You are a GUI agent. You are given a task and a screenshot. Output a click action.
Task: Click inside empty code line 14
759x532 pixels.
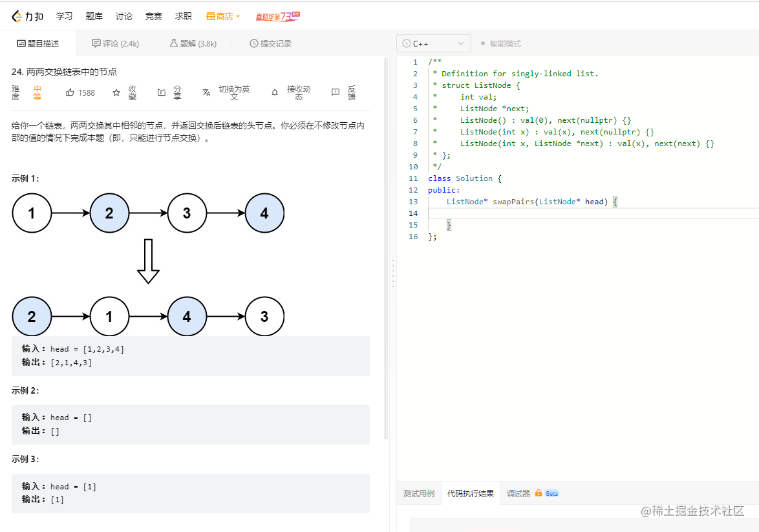(x=593, y=213)
